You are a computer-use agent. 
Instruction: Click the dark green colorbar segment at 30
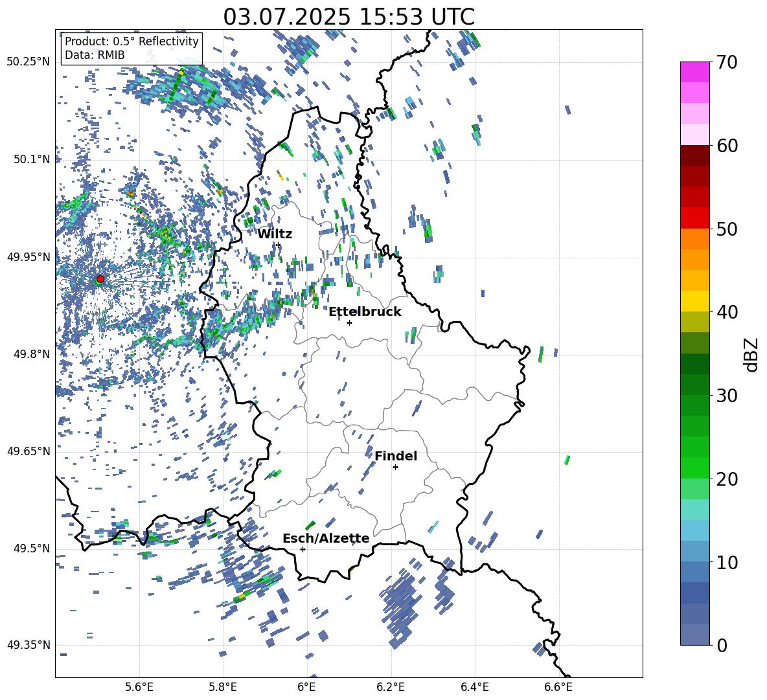point(695,385)
